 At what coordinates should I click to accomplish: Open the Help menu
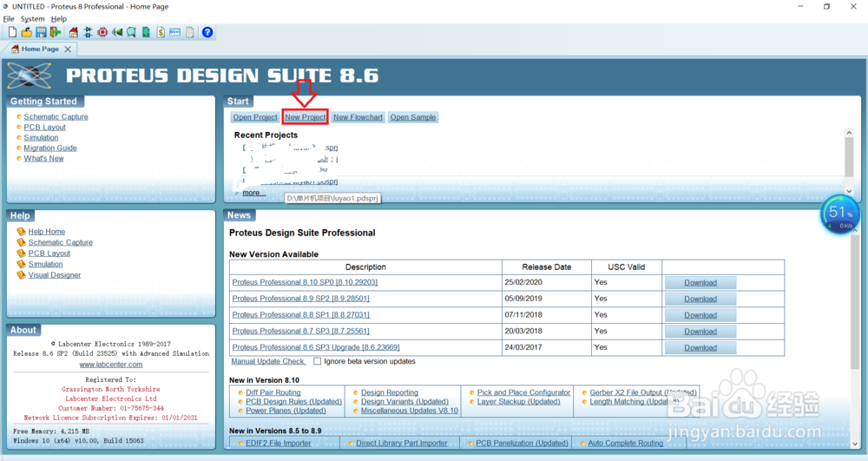tap(59, 19)
